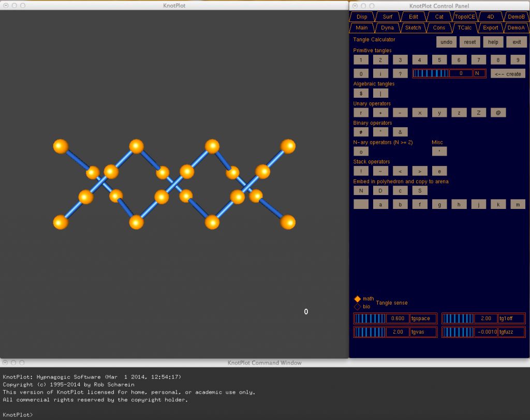This screenshot has width=530, height=420.
Task: Reset the tangle calculator
Action: pyautogui.click(x=470, y=42)
